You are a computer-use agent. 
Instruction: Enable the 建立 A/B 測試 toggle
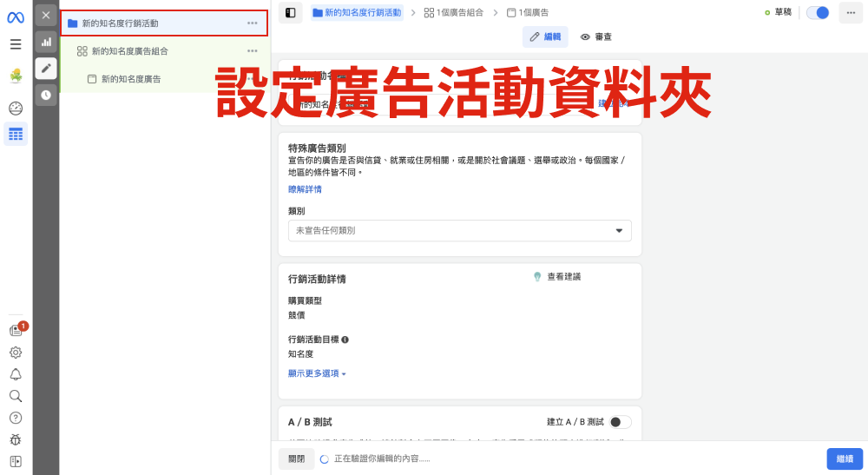tap(619, 422)
